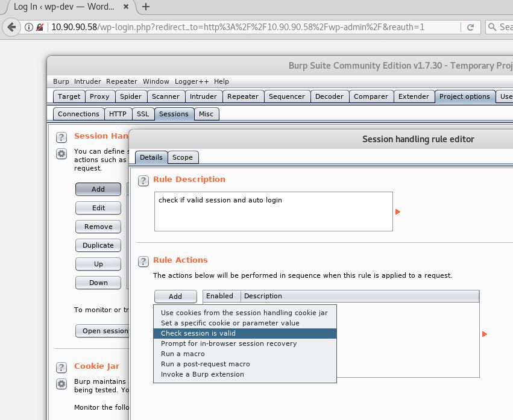
Task: Switch to the Comparer tab
Action: coord(371,96)
